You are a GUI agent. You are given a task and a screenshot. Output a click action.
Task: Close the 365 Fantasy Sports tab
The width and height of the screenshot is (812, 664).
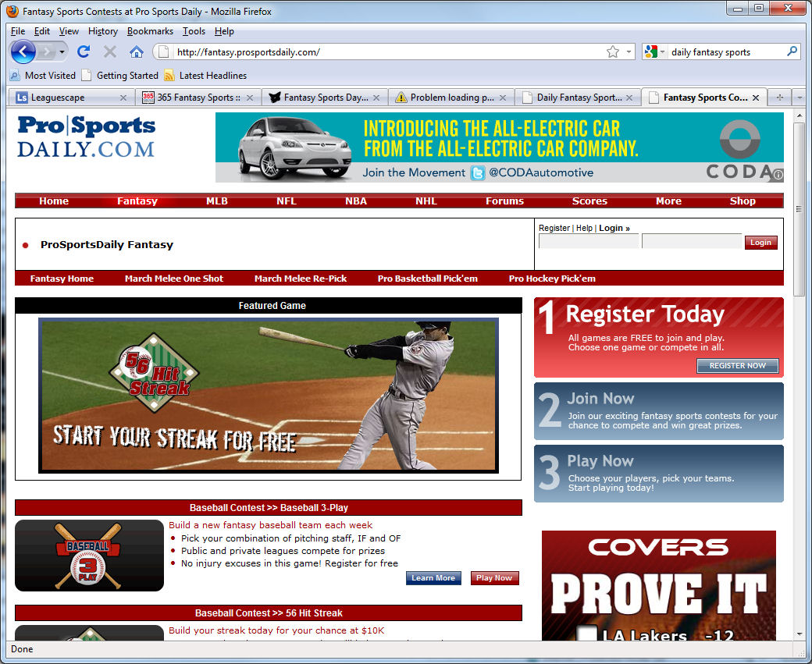pyautogui.click(x=250, y=98)
